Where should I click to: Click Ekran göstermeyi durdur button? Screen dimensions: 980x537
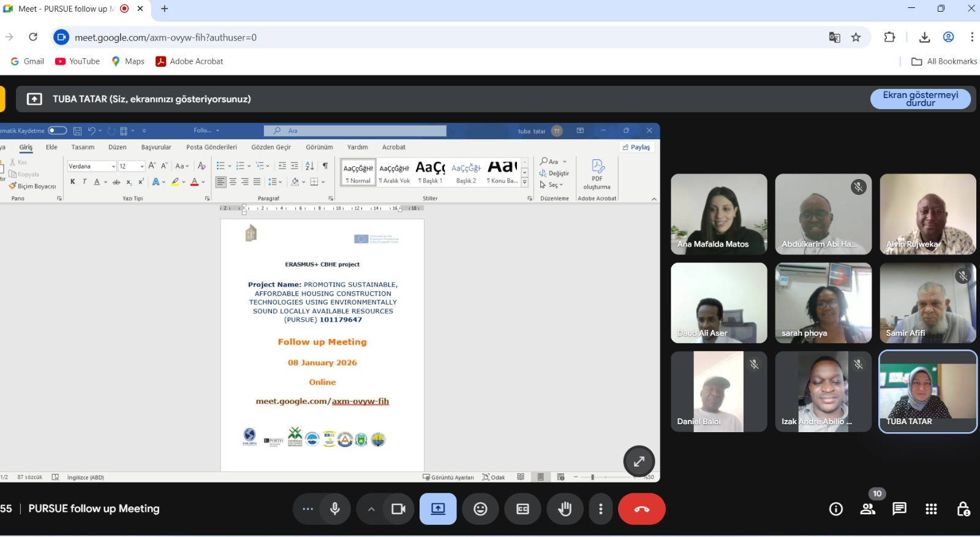click(x=920, y=99)
